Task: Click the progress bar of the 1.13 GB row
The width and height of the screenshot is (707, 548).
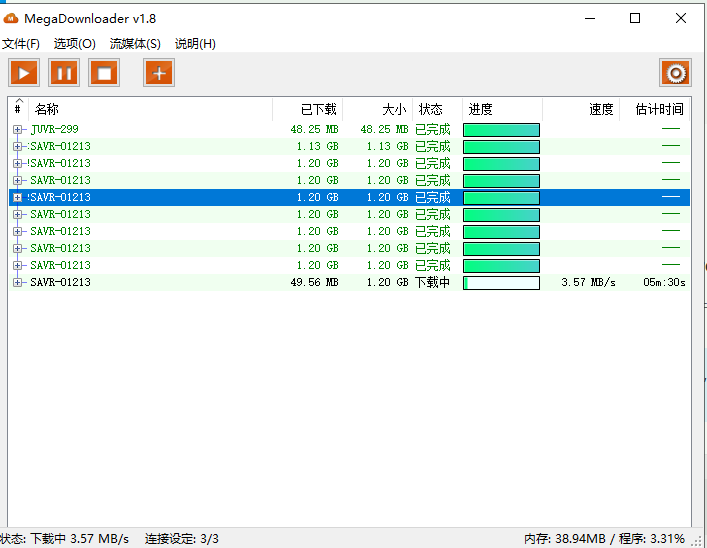Action: tap(501, 147)
